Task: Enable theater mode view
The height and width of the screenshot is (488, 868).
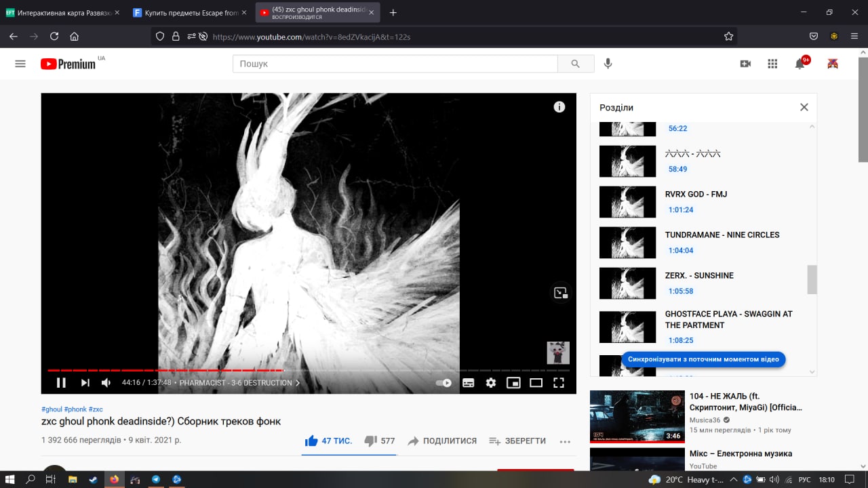Action: pyautogui.click(x=536, y=383)
